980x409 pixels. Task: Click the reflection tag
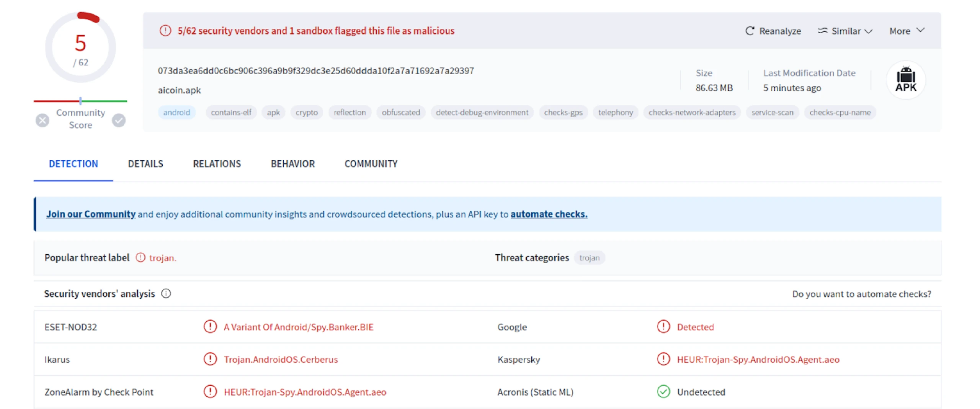(350, 113)
